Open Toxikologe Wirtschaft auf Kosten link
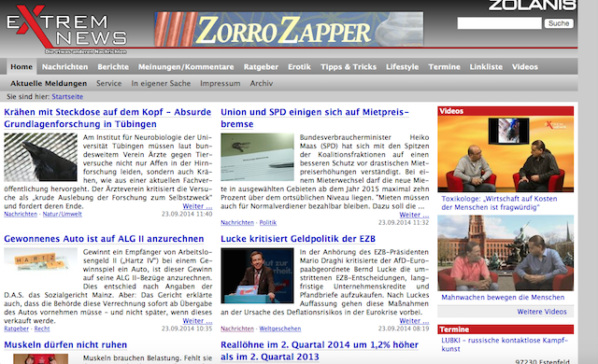 499,203
